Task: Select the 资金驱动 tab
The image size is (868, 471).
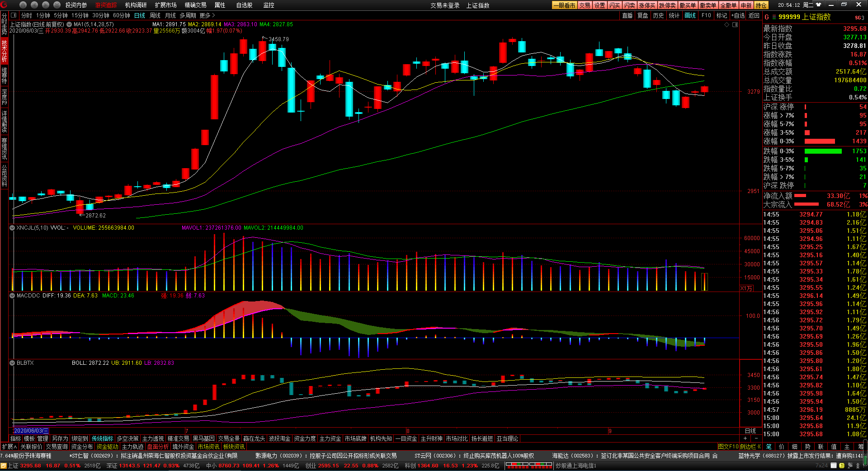Action: pyautogui.click(x=108, y=447)
